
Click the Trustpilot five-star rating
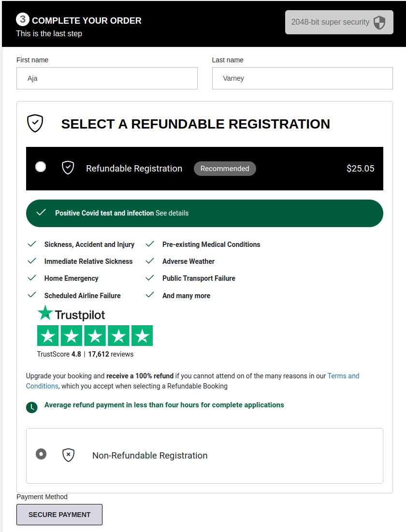pyautogui.click(x=95, y=335)
